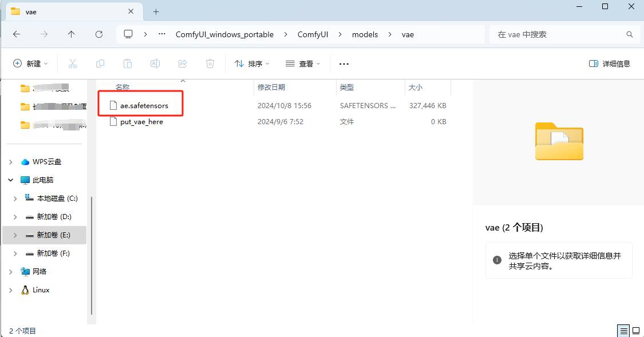The height and width of the screenshot is (337, 644).
Task: Collapse the 此电脑 tree node
Action: (11, 180)
